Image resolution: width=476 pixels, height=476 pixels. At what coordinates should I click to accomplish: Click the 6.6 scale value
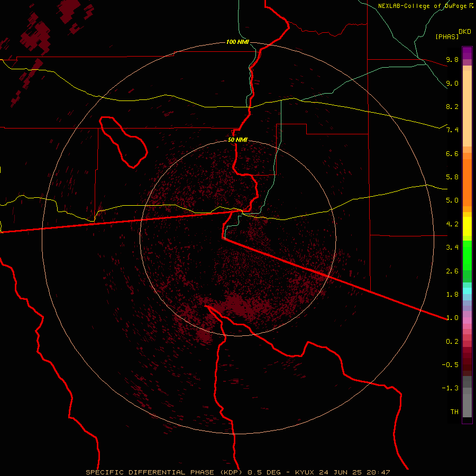tap(452, 153)
